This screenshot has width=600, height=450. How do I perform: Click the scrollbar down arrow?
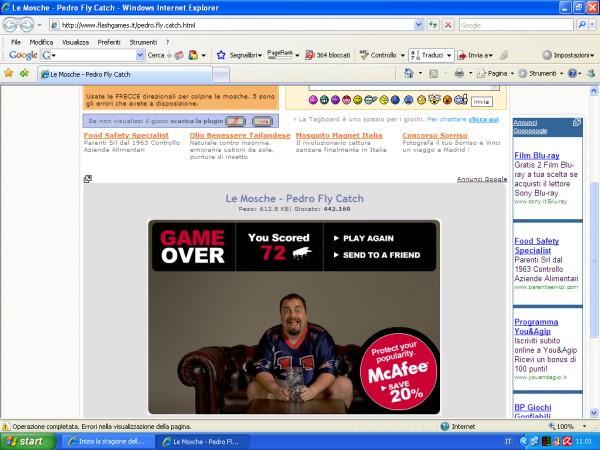coord(594,413)
